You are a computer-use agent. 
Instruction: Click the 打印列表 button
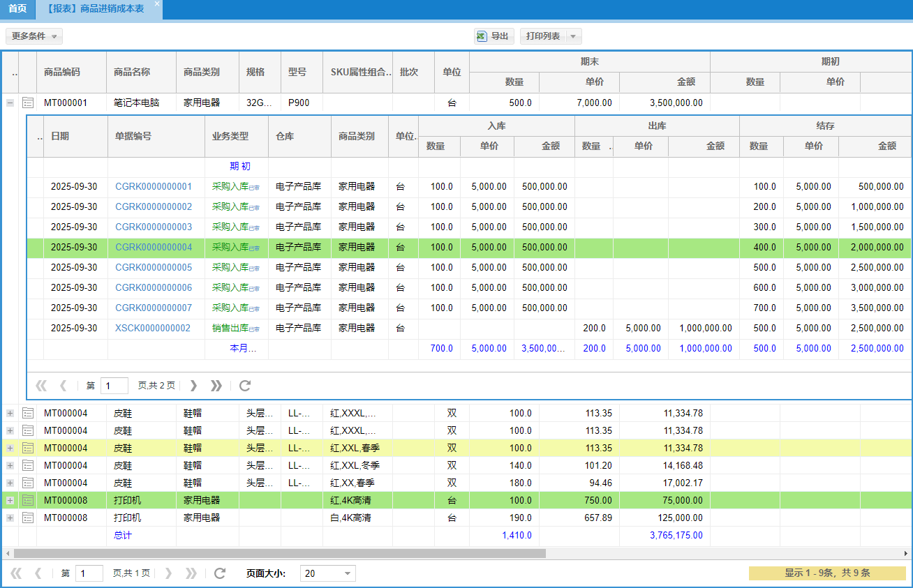(x=543, y=36)
